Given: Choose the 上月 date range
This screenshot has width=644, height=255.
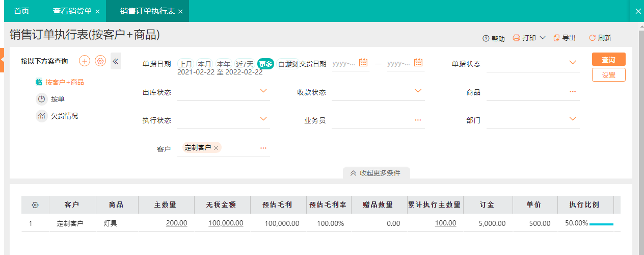Looking at the screenshot, I should click(x=185, y=64).
